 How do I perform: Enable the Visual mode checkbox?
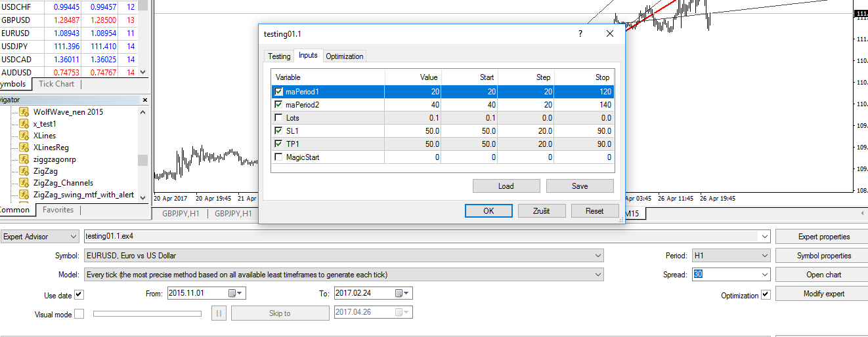pos(79,314)
